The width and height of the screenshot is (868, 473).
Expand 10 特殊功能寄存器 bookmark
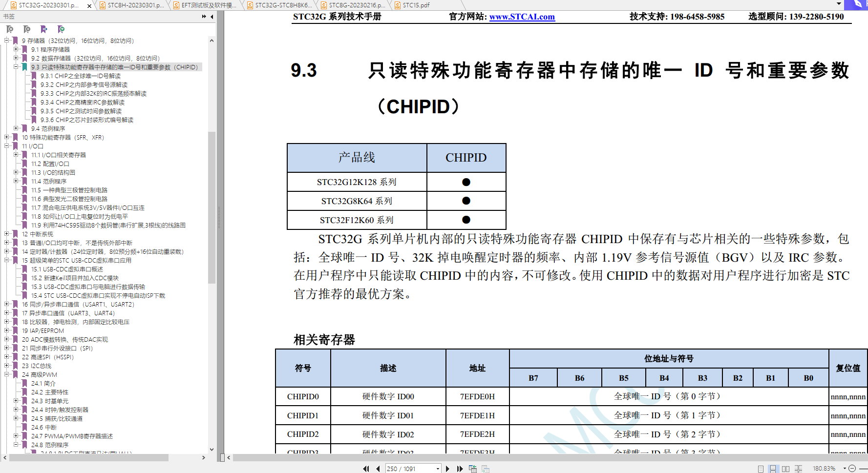pos(6,137)
